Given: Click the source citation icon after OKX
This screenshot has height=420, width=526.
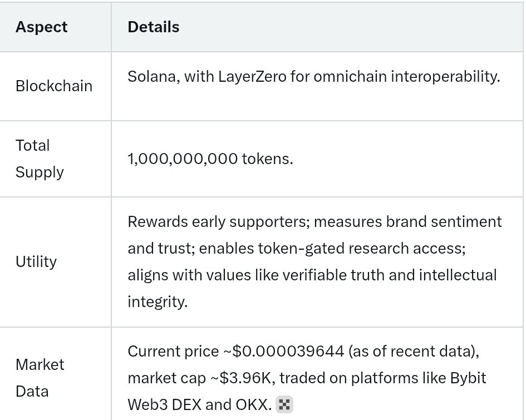Looking at the screenshot, I should point(284,405).
